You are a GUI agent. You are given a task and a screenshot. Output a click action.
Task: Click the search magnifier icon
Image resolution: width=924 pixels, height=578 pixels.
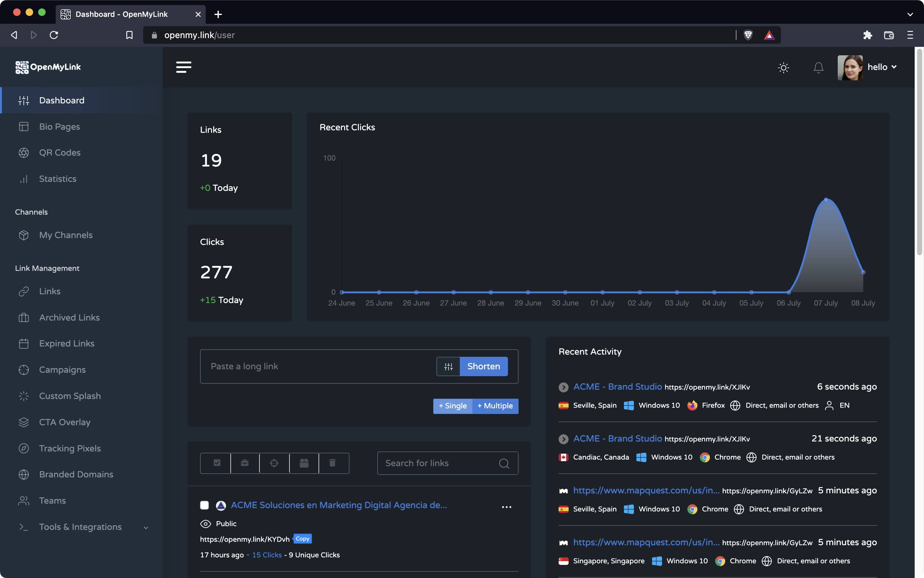[x=504, y=463]
